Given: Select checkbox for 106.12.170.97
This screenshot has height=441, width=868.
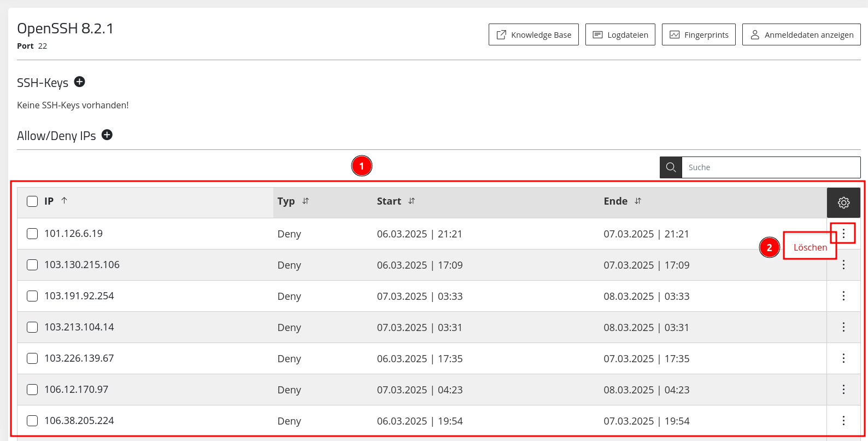Looking at the screenshot, I should [x=32, y=390].
